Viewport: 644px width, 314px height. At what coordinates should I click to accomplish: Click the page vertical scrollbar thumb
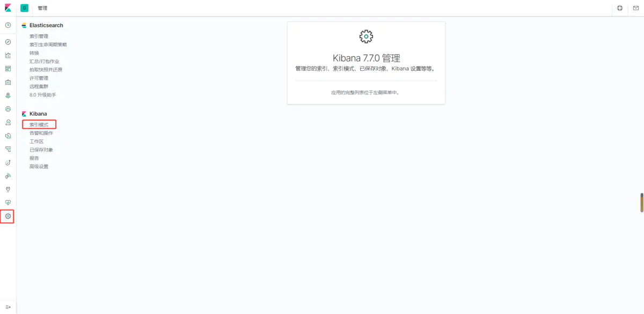[642, 203]
